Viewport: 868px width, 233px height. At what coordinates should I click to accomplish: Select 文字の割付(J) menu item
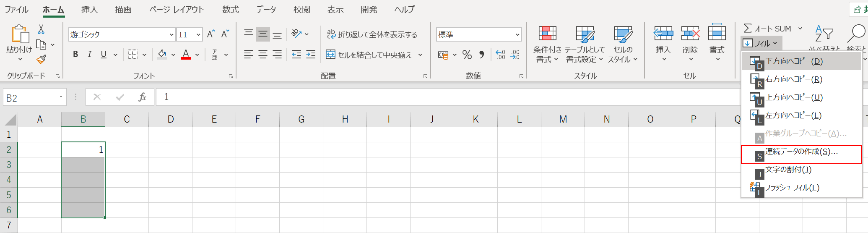tap(801, 170)
